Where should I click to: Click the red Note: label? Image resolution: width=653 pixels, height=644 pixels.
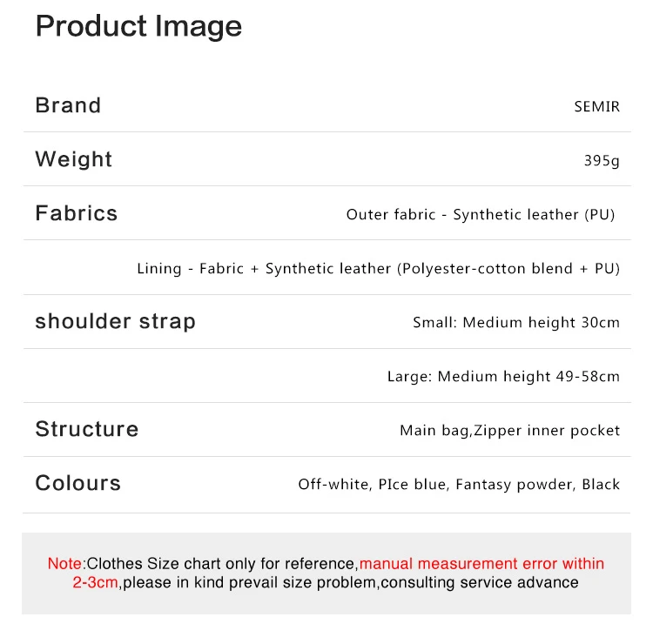pos(67,563)
